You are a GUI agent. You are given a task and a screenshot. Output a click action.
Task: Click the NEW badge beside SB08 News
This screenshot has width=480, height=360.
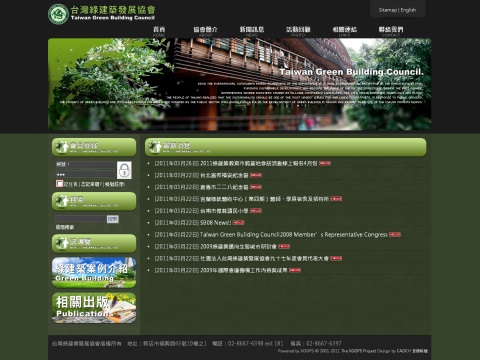(x=238, y=222)
